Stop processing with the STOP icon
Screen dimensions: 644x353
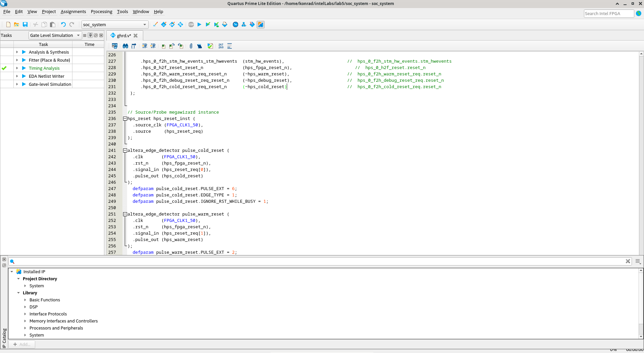tap(191, 24)
